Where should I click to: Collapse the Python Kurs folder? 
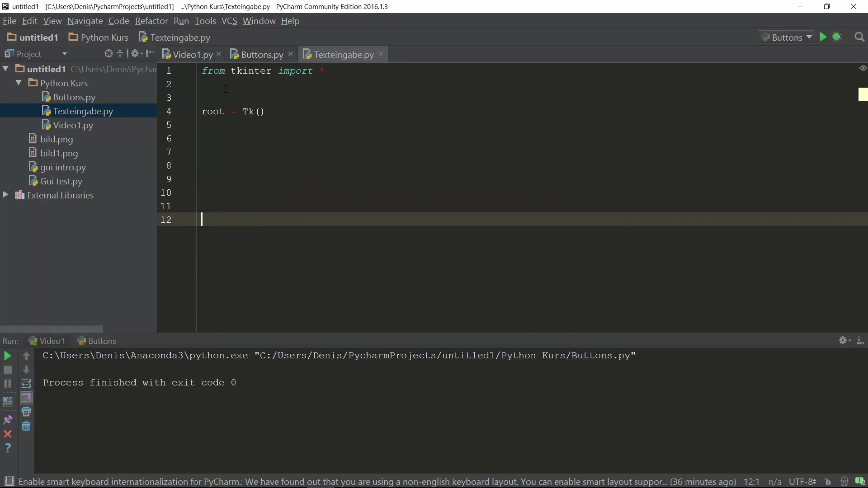(19, 83)
